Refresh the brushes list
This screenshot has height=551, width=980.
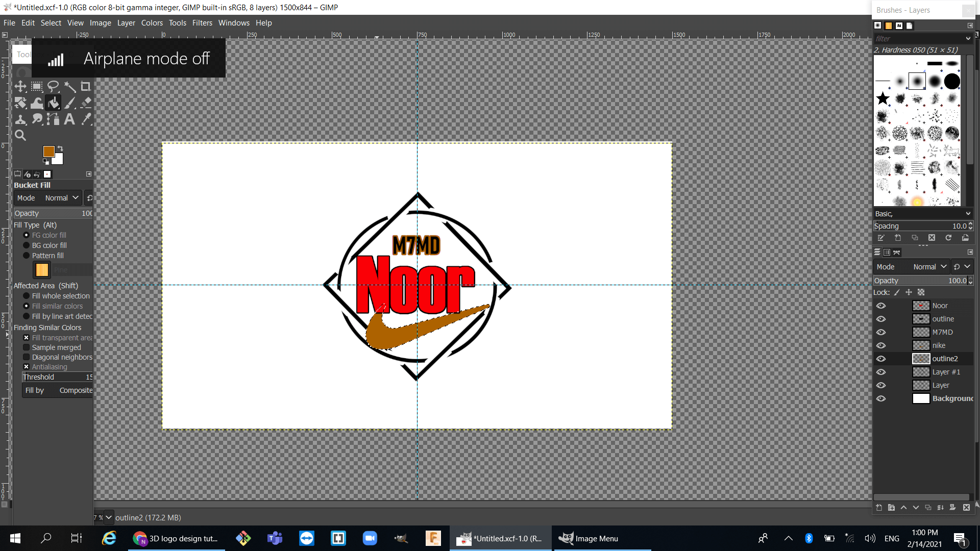click(x=948, y=238)
